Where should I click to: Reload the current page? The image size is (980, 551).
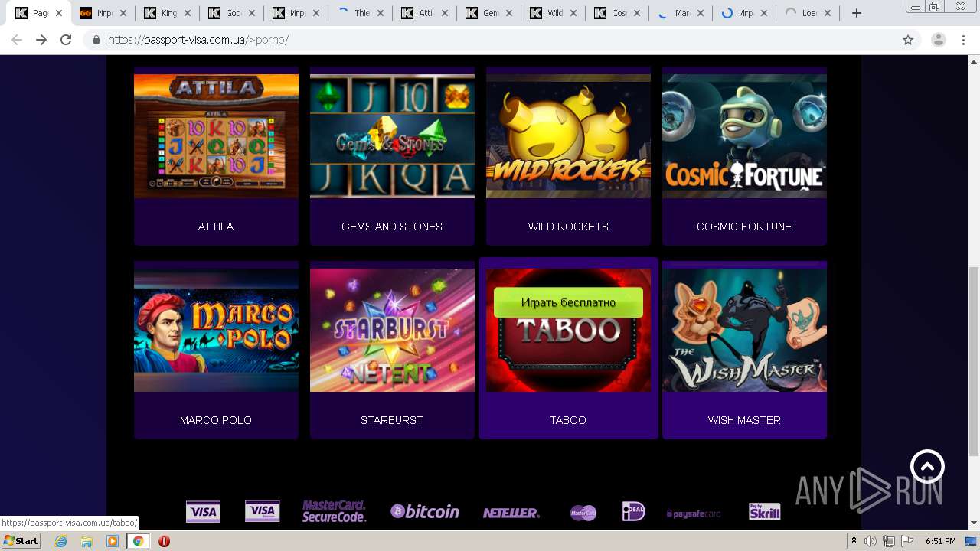pos(66,40)
